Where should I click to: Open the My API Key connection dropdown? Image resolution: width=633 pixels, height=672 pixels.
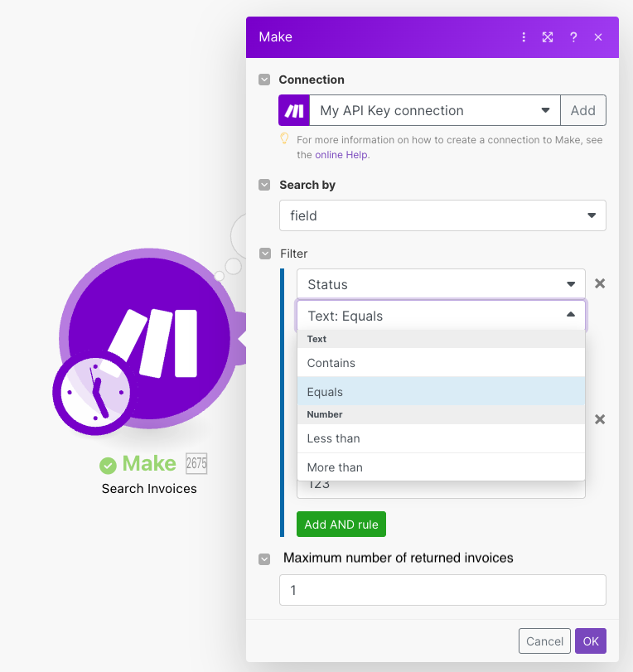click(x=435, y=110)
